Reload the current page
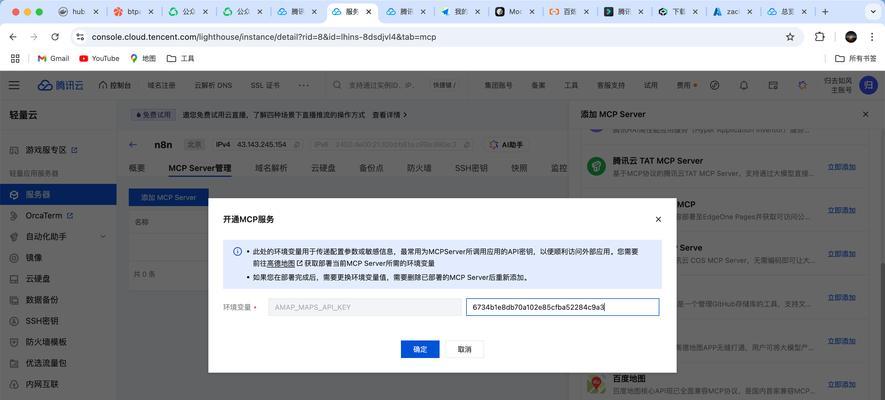 click(x=55, y=37)
